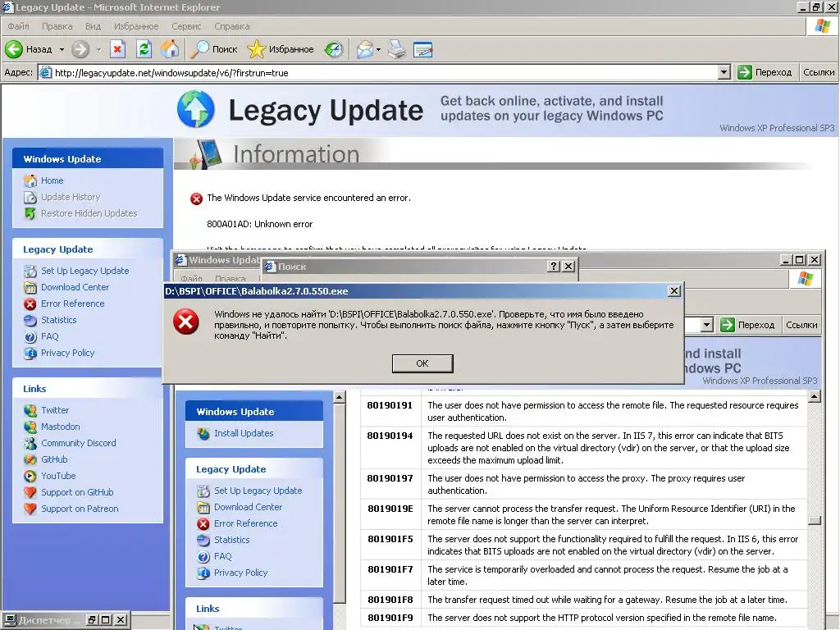Click scroll-up arrow of error table scrollbar
This screenshot has height=630, width=840.
(815, 396)
